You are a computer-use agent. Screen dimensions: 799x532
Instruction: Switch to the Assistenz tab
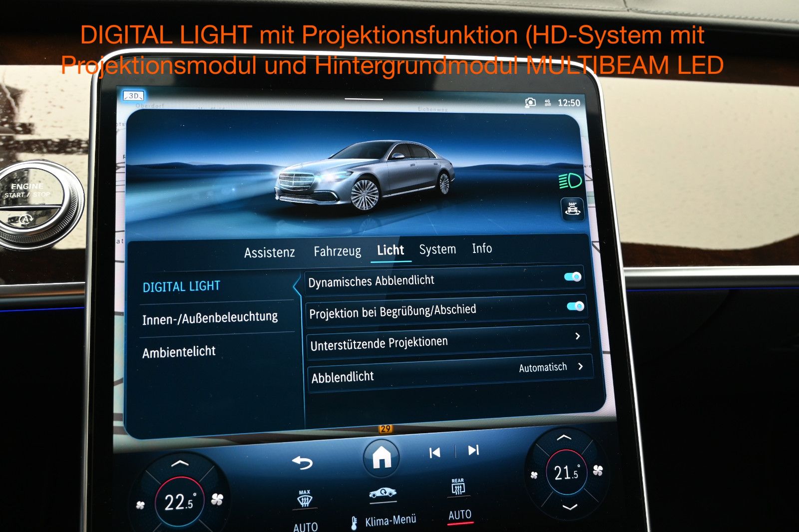270,253
